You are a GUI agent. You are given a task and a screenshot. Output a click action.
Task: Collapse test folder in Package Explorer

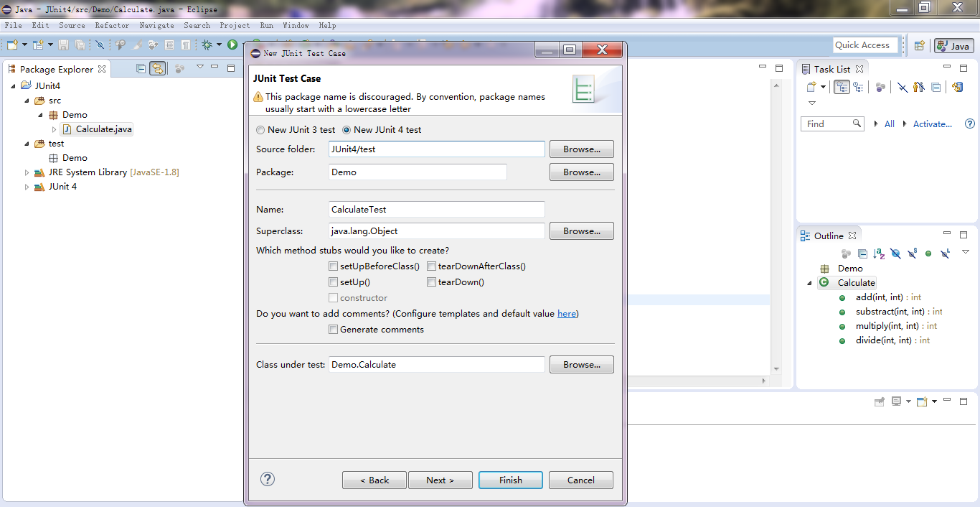(x=27, y=144)
